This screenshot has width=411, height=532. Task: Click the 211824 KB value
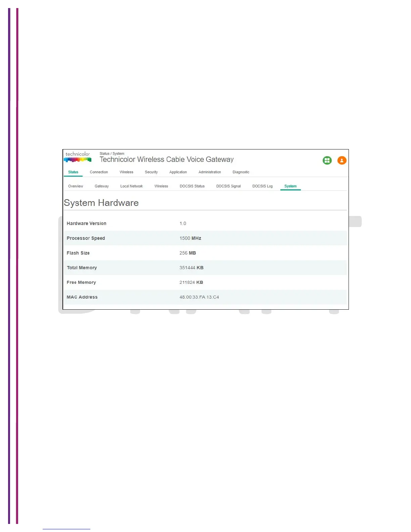coord(191,282)
